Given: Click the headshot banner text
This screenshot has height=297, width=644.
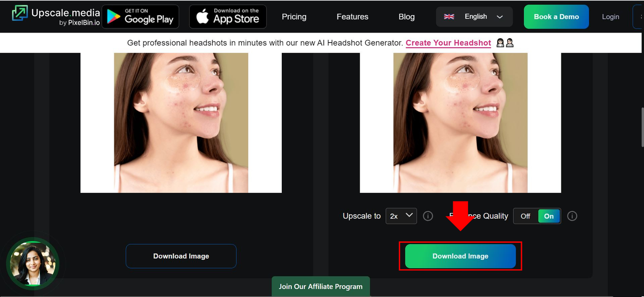Looking at the screenshot, I should point(265,43).
